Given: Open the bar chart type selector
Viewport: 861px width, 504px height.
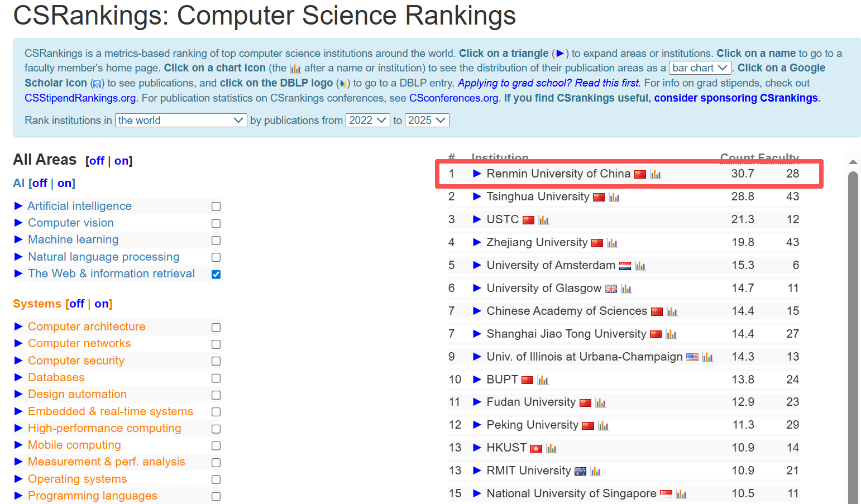Looking at the screenshot, I should pos(700,68).
